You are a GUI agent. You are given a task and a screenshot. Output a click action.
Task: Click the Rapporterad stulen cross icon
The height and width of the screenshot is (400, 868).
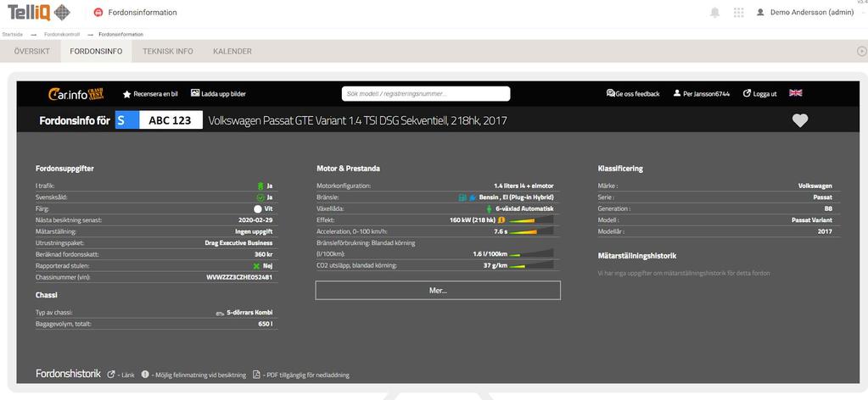257,265
